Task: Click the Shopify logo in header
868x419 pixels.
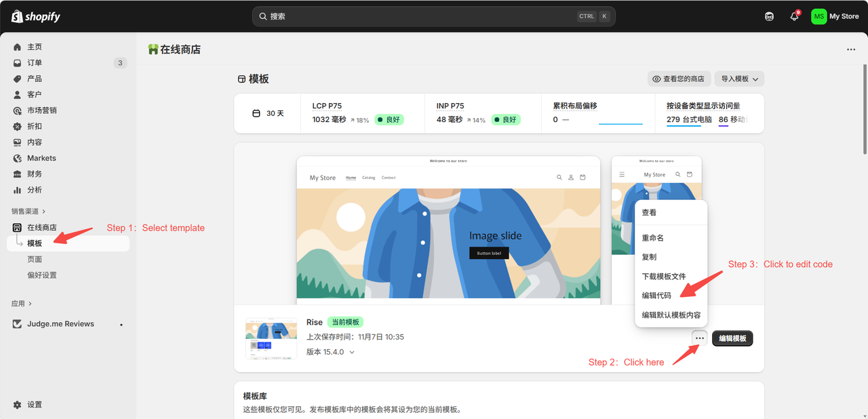Action: pos(35,16)
